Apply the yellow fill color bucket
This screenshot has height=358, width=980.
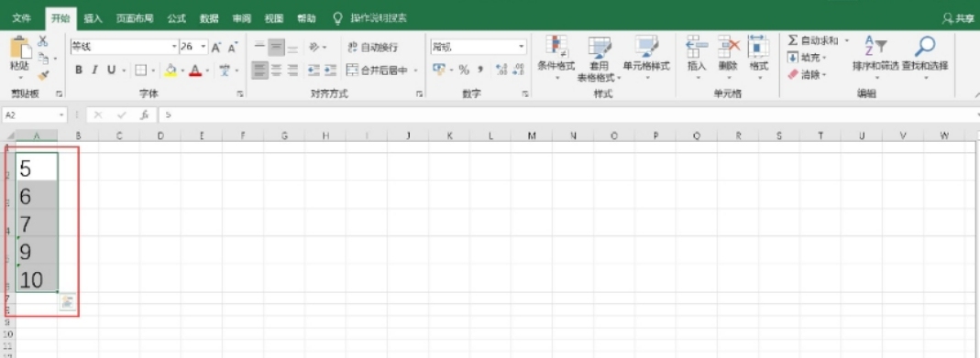171,70
